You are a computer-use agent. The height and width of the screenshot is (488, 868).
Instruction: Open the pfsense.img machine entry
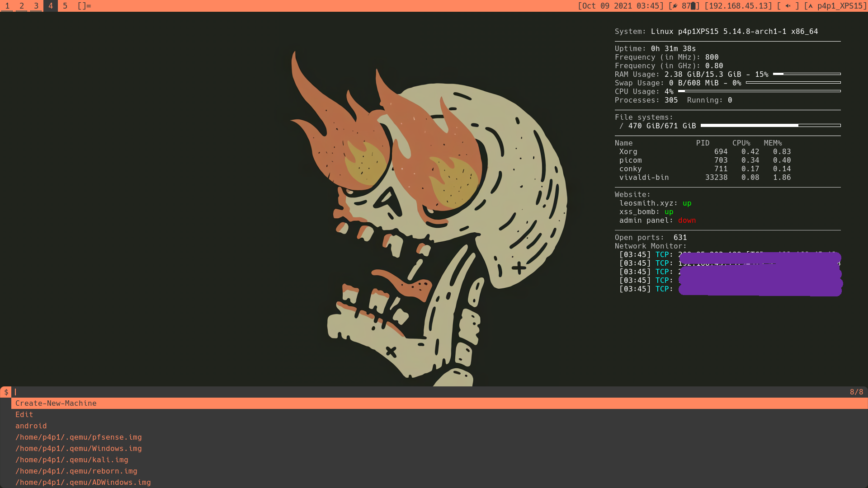[79, 437]
